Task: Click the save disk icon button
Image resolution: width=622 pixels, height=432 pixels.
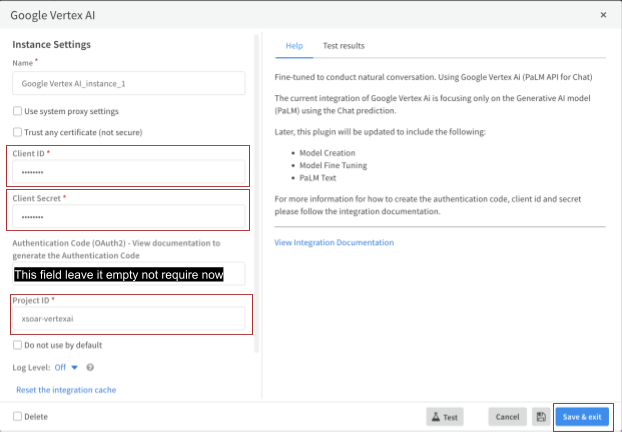Action: 540,416
